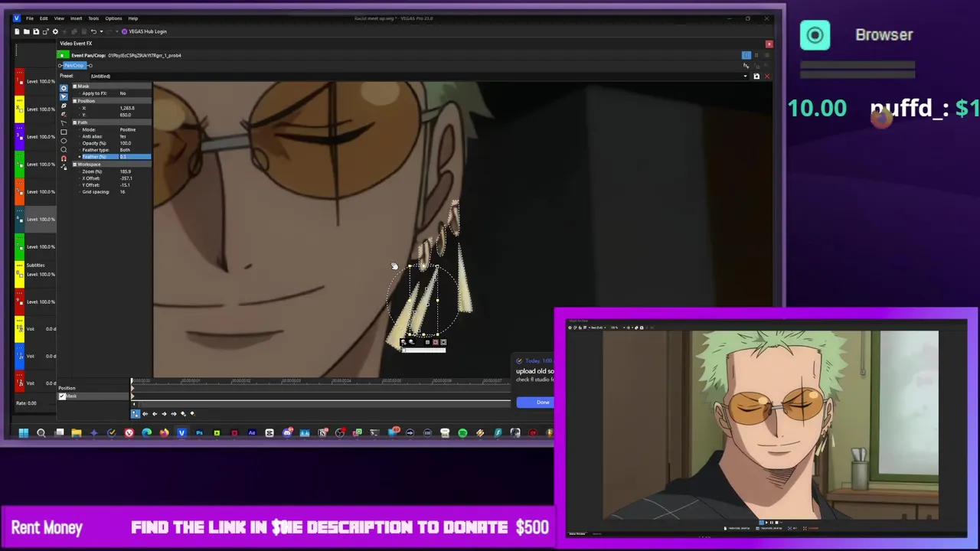Change Feather type value Both

(x=125, y=150)
